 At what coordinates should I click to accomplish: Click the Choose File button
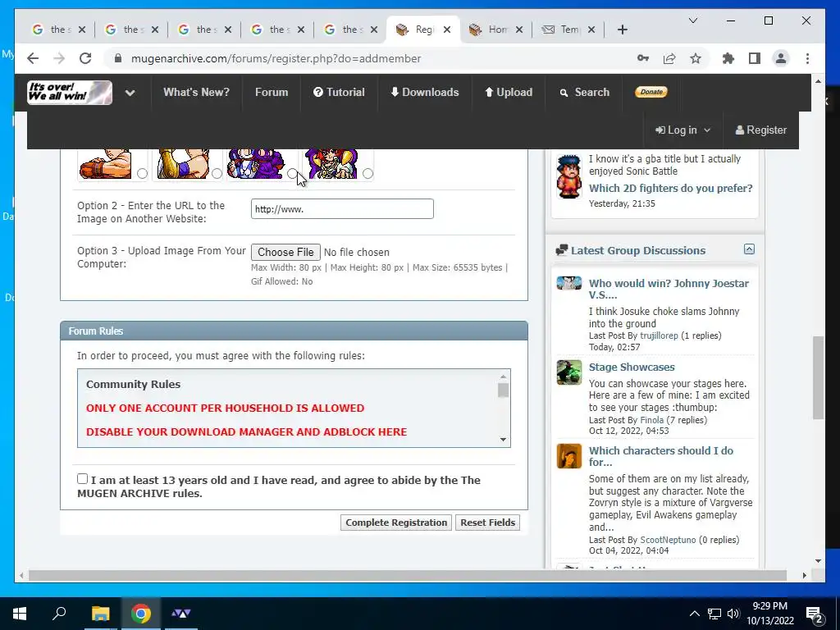click(285, 252)
